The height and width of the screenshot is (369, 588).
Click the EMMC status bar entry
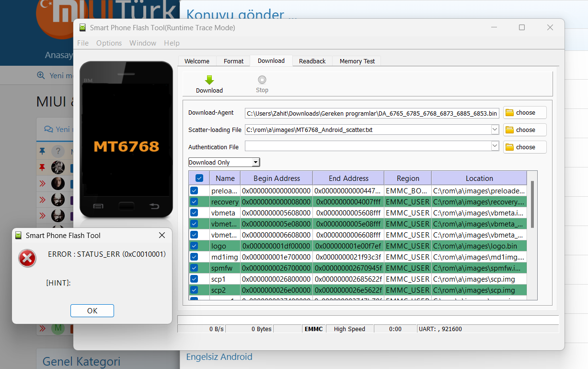(314, 329)
